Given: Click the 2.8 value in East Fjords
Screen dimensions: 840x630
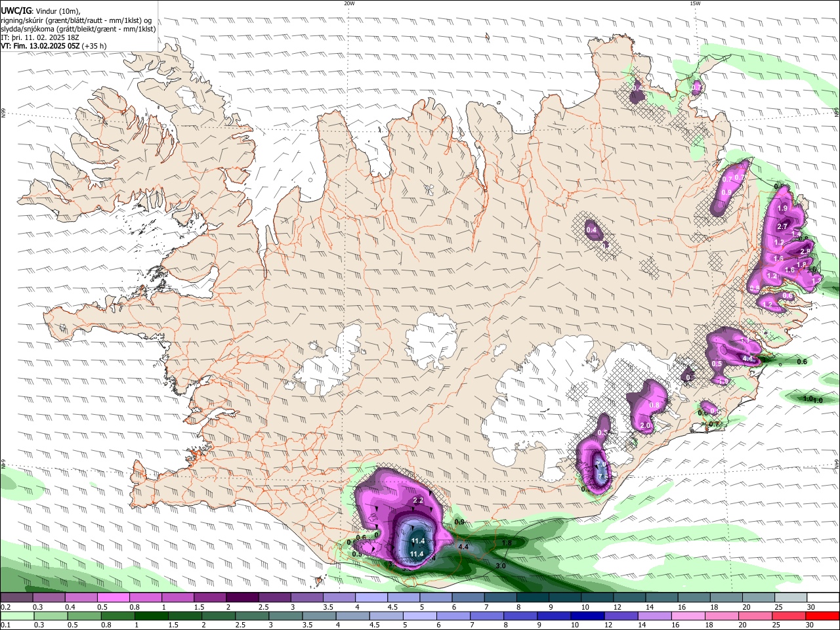Looking at the screenshot, I should tap(805, 251).
